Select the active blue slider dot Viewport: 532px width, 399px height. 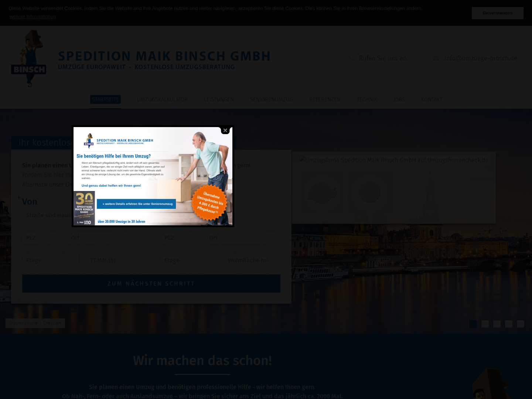coord(473,324)
